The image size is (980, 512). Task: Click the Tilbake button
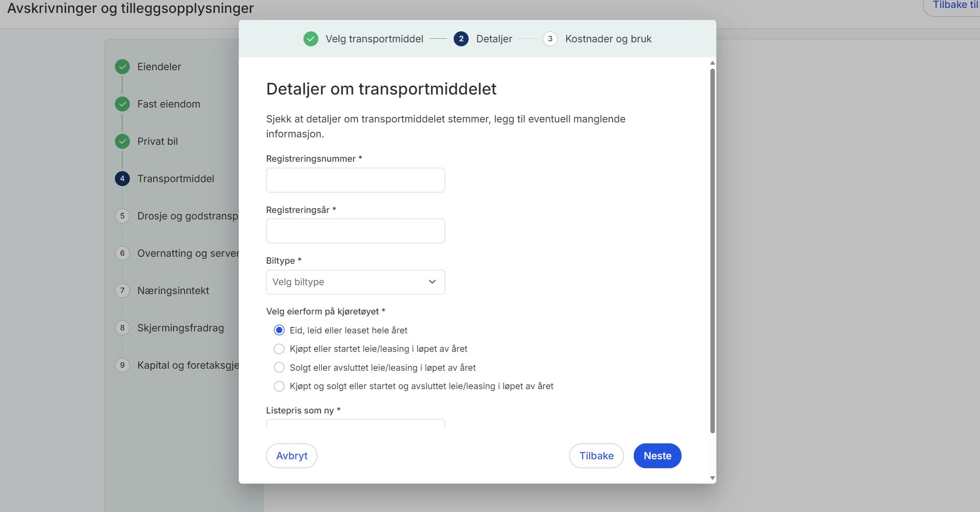pos(596,455)
